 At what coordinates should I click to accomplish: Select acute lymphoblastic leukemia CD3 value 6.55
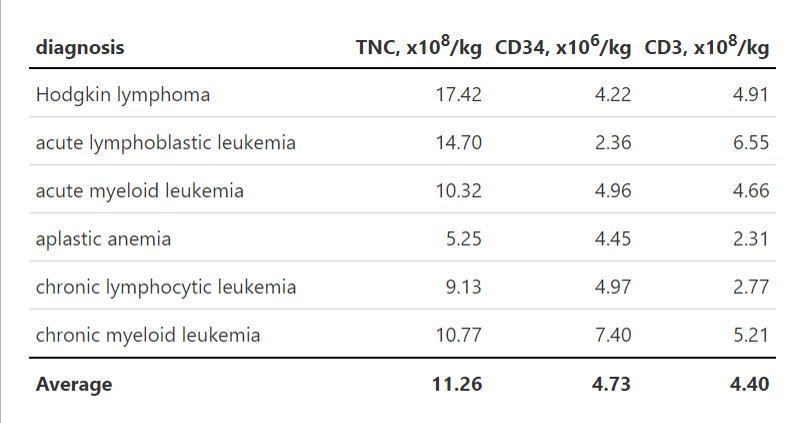tap(750, 143)
